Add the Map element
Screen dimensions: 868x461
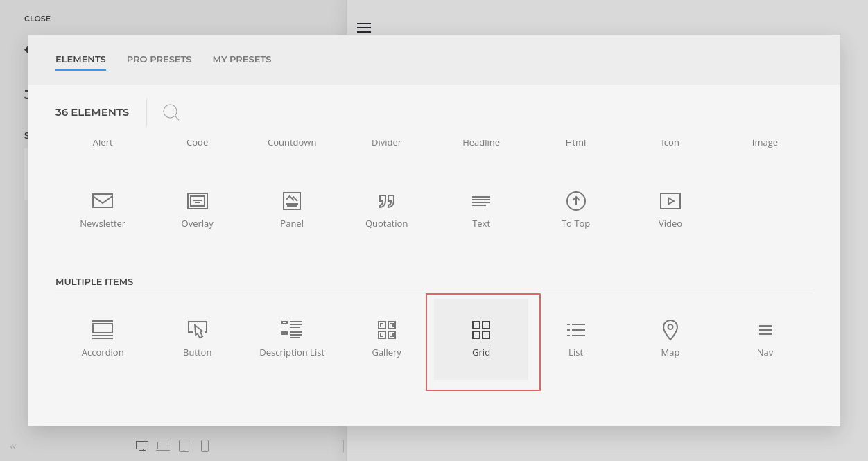(x=670, y=339)
